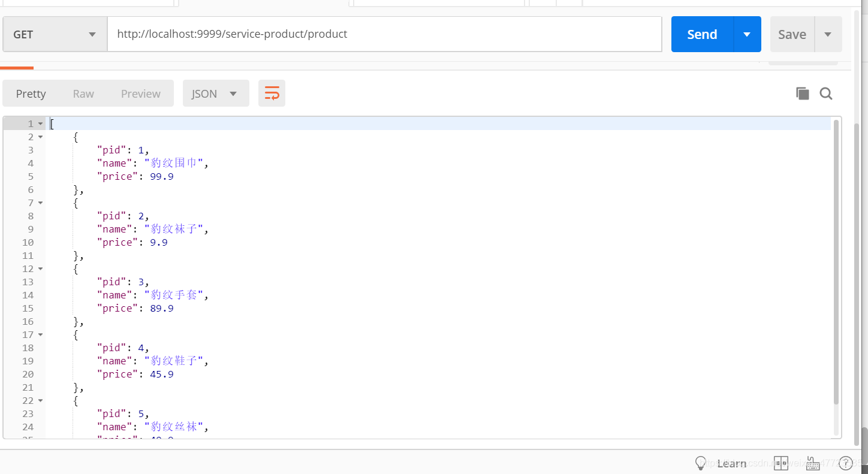Click the Learn lightbulb icon
Image resolution: width=868 pixels, height=474 pixels.
pyautogui.click(x=701, y=463)
